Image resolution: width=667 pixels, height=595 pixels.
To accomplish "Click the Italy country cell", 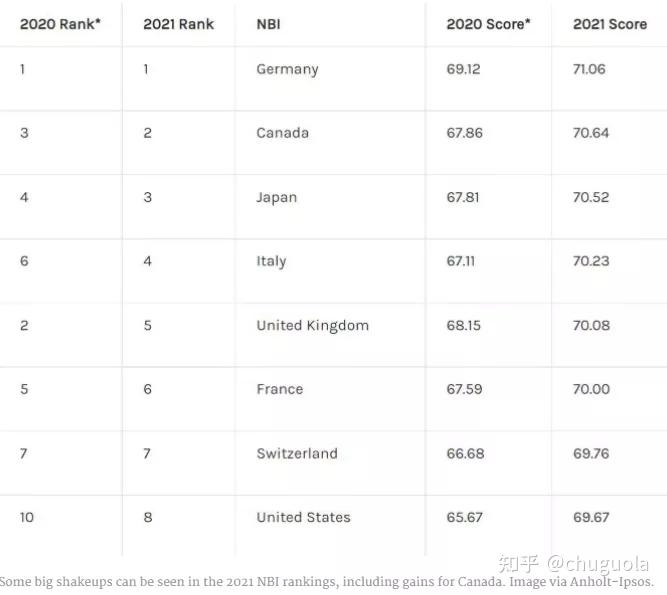I will [x=271, y=261].
